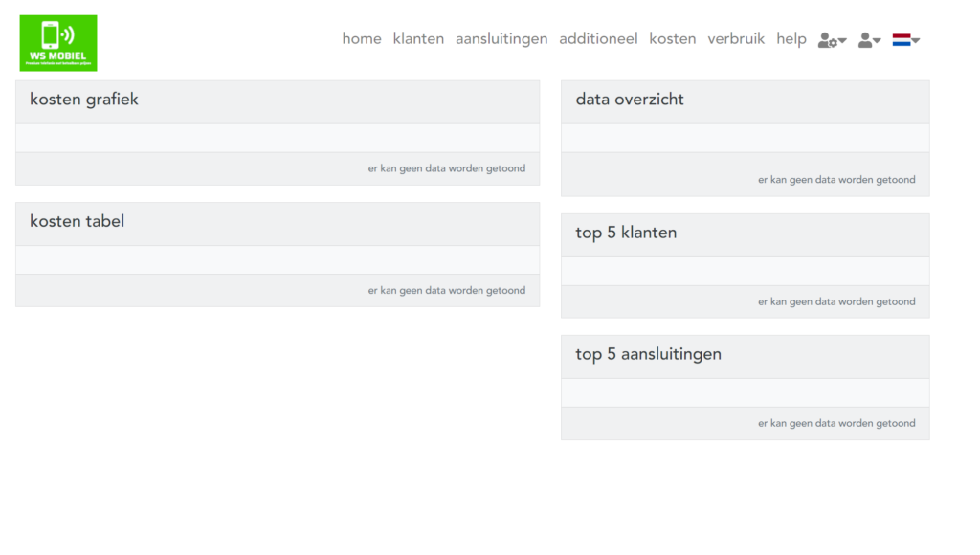
Task: Open the aansluitingen menu item
Action: [x=501, y=38]
